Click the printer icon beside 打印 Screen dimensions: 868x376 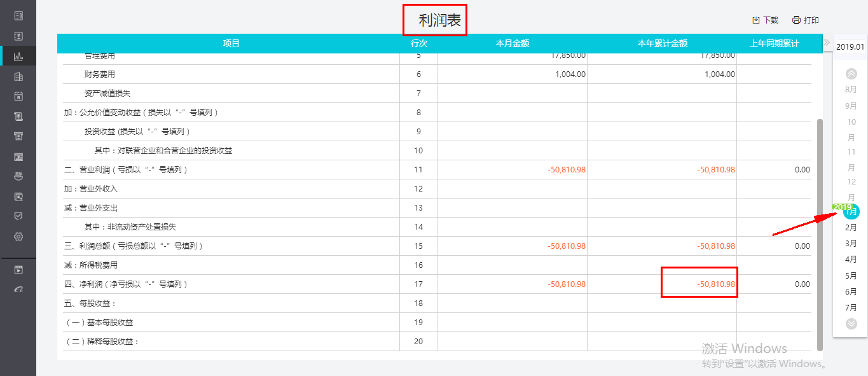click(796, 20)
